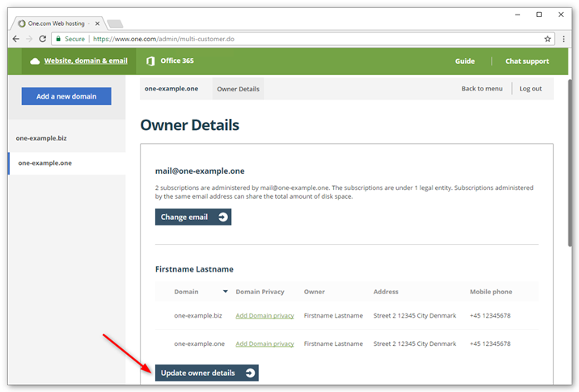
Task: Click the cloud icon beside Website, domain & email
Action: (x=35, y=61)
